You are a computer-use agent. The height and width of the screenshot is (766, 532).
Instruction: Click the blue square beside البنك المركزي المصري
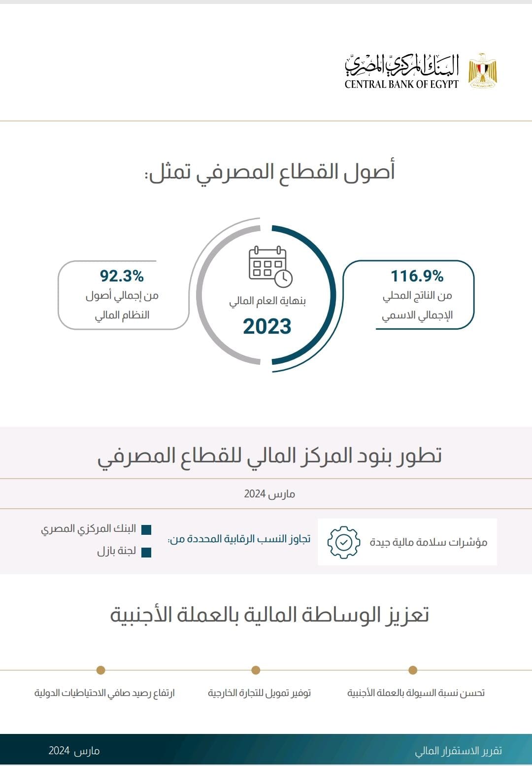tap(146, 530)
